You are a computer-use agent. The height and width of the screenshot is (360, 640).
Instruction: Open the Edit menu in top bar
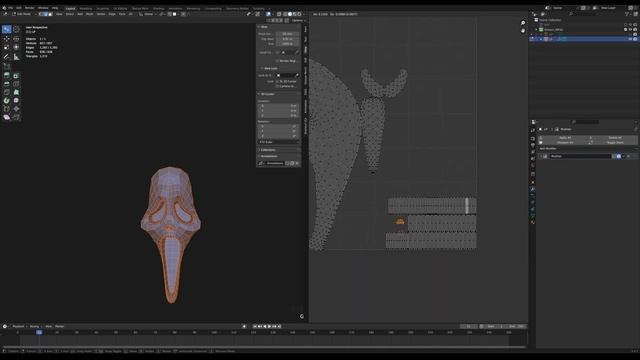[19, 8]
